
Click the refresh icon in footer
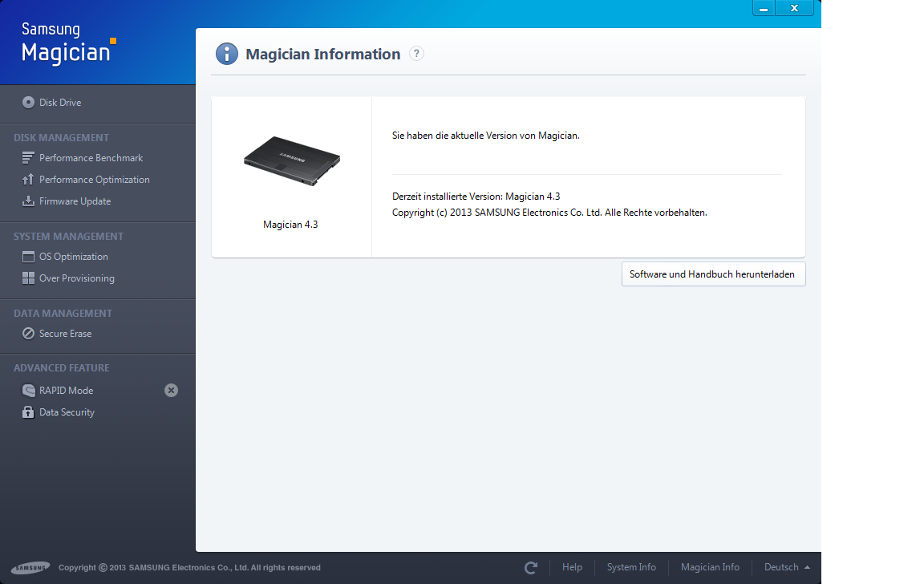(x=531, y=567)
